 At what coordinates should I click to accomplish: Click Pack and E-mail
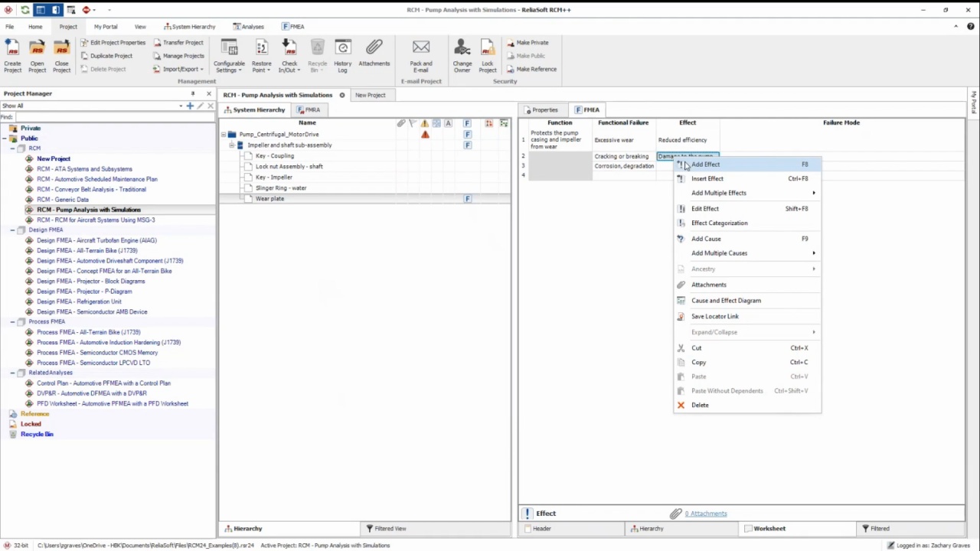(420, 57)
